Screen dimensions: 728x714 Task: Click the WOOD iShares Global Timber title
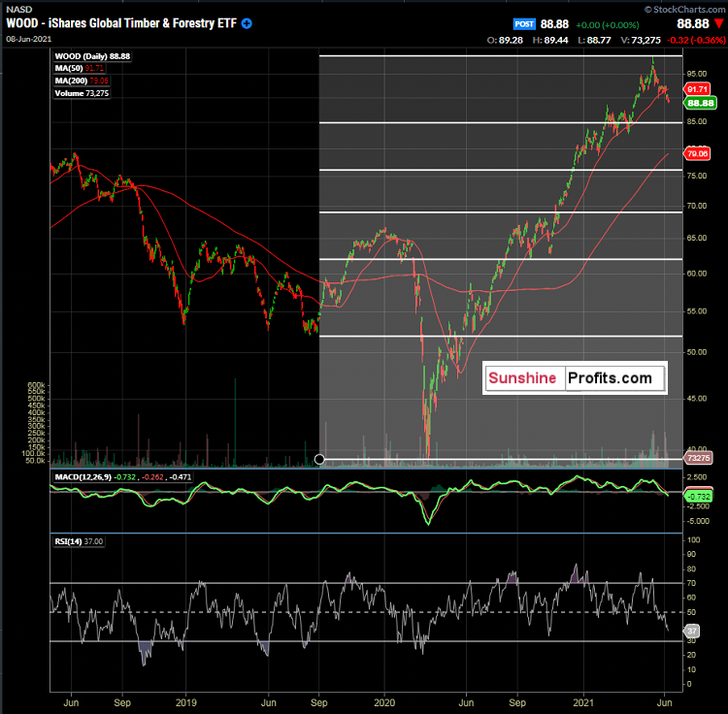121,23
